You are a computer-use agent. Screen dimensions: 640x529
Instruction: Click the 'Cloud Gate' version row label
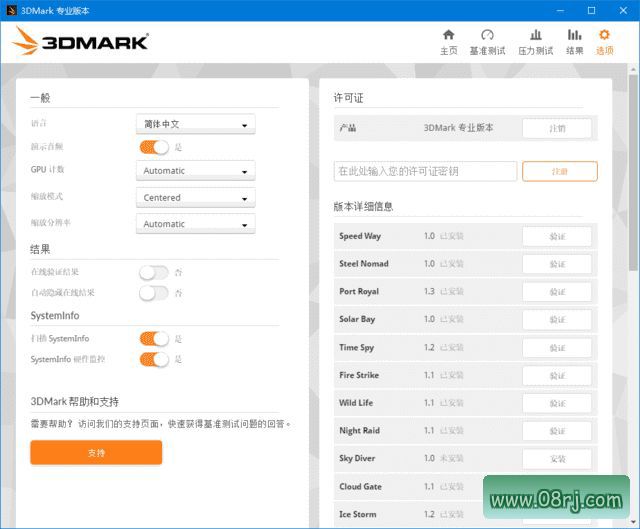(360, 487)
